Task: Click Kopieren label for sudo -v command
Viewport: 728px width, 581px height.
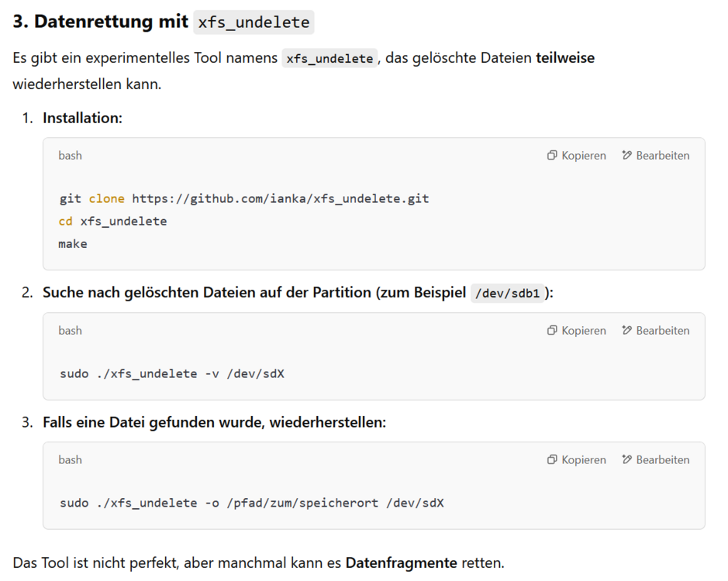Action: pos(584,331)
